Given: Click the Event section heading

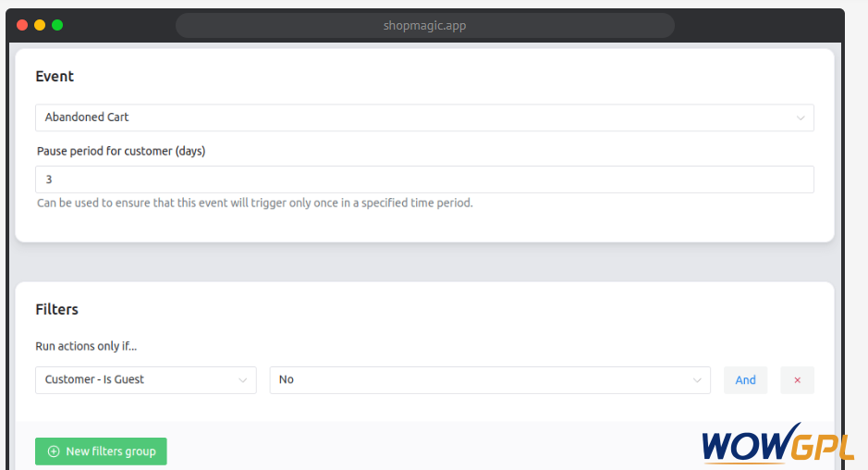Looking at the screenshot, I should click(55, 76).
